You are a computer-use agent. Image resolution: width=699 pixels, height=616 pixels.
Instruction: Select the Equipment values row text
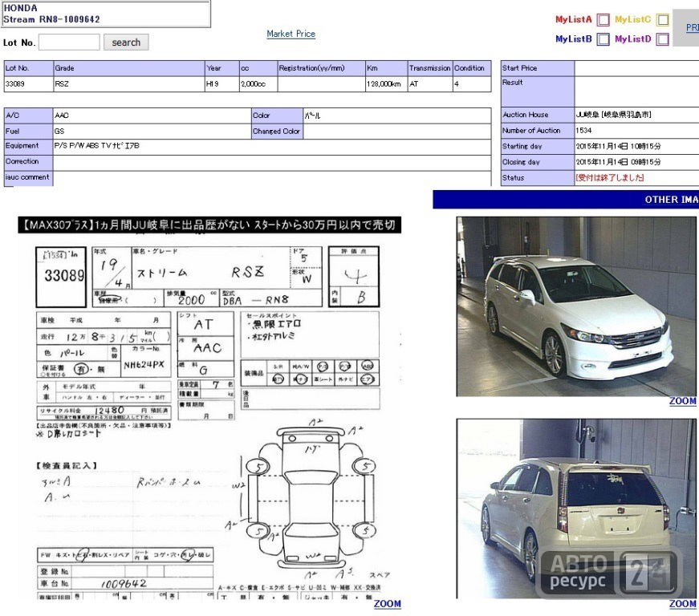pos(97,146)
